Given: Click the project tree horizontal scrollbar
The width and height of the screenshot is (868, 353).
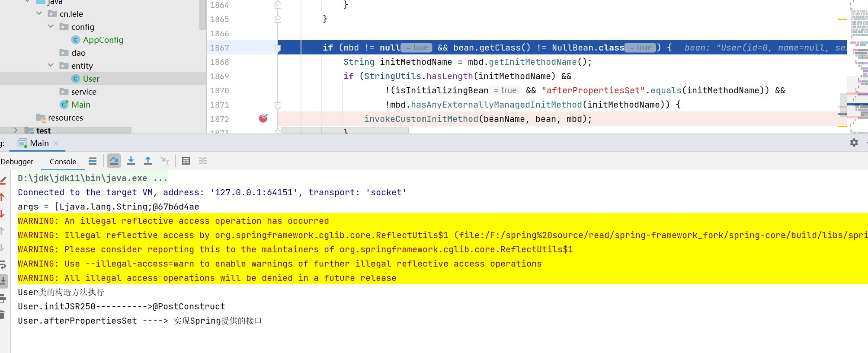Looking at the screenshot, I should pyautogui.click(x=66, y=130).
